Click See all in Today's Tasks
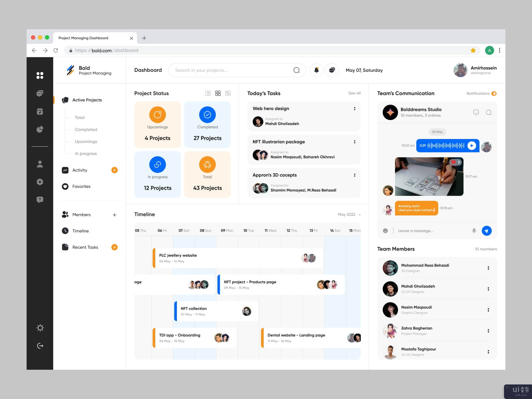 tap(354, 93)
